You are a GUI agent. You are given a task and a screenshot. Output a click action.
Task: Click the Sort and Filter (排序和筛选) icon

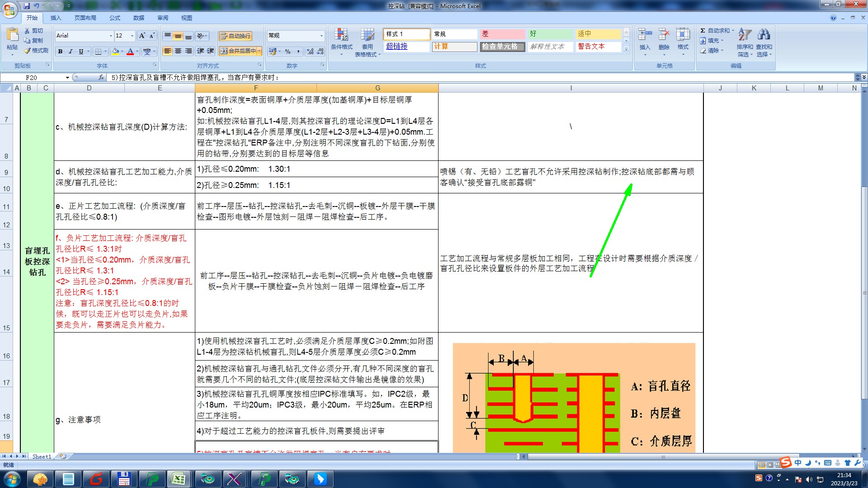[744, 35]
